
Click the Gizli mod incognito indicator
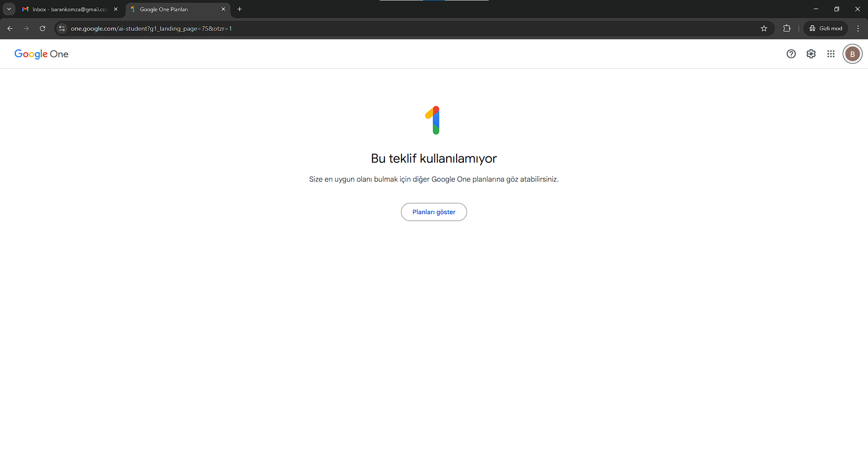(826, 28)
